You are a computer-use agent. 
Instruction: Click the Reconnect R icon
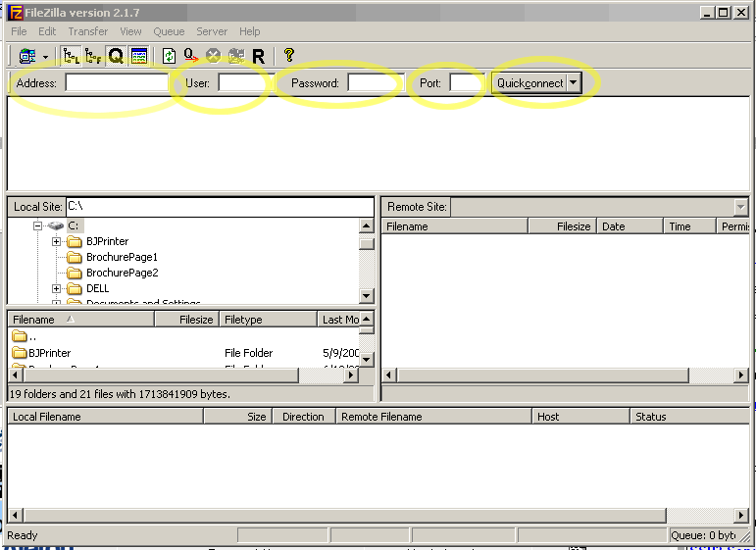pos(259,57)
